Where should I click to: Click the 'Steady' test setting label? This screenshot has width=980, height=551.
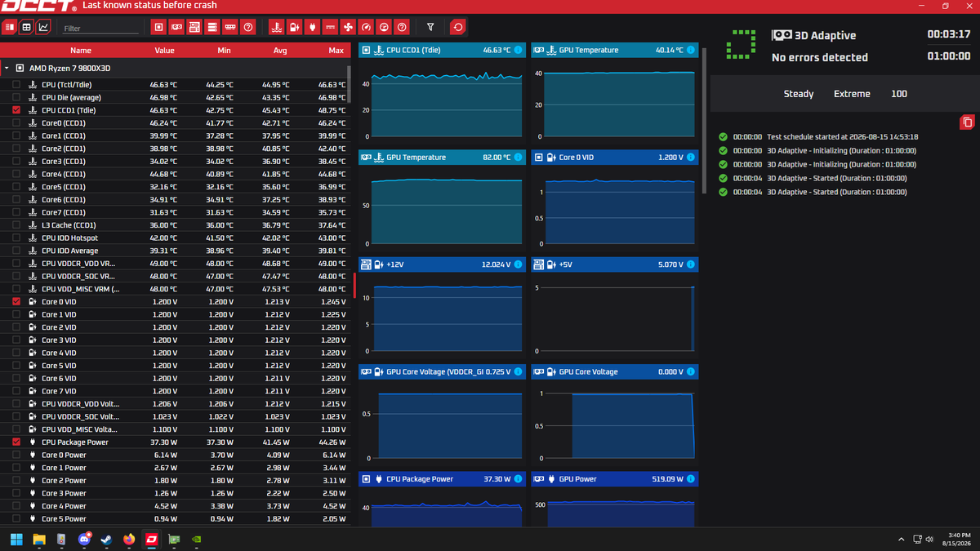click(799, 94)
